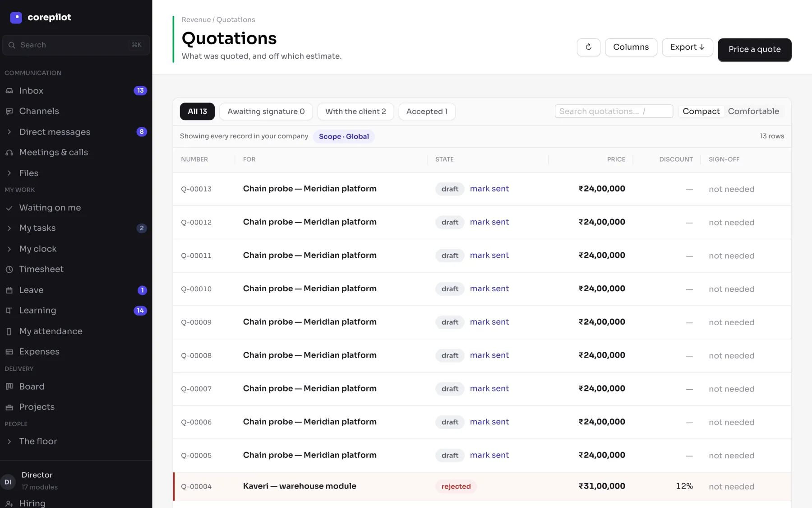
Task: Click the search magnifier icon in sidebar
Action: 12,45
